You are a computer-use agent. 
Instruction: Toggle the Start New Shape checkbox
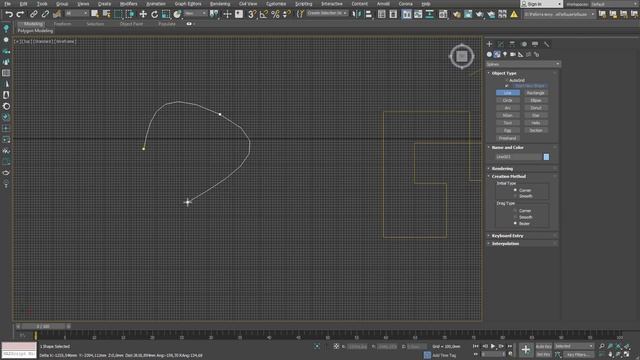507,86
